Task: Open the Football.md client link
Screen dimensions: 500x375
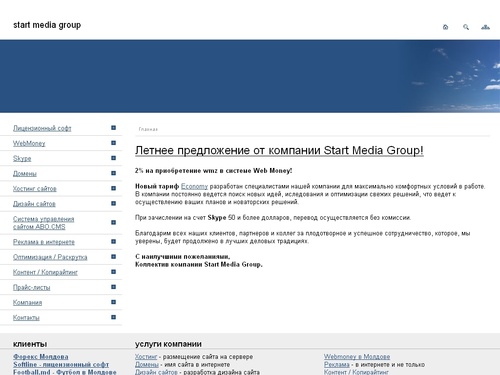Action: [65, 372]
